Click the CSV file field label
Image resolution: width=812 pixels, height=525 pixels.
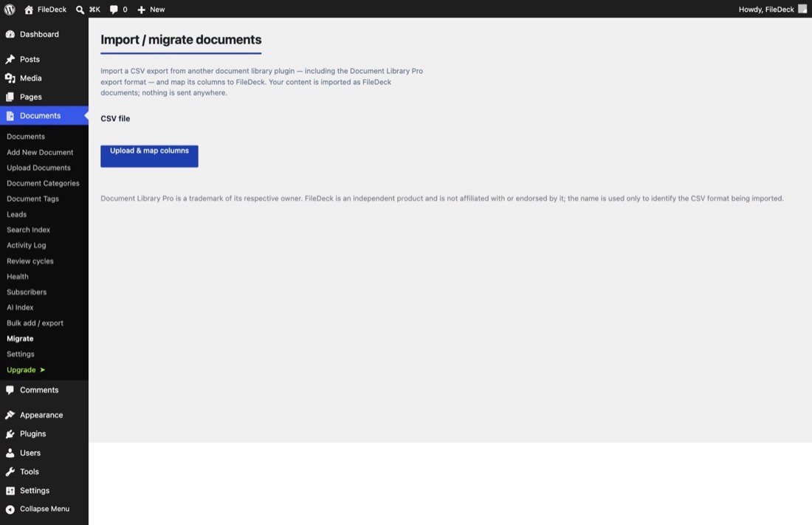tap(115, 119)
